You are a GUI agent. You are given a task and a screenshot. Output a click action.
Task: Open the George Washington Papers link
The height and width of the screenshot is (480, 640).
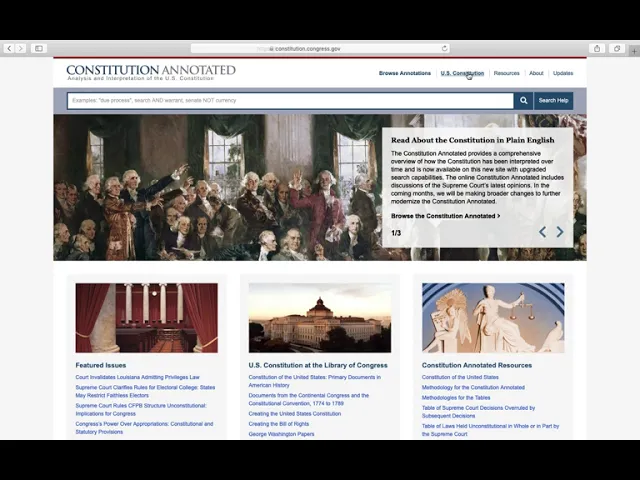coord(282,434)
